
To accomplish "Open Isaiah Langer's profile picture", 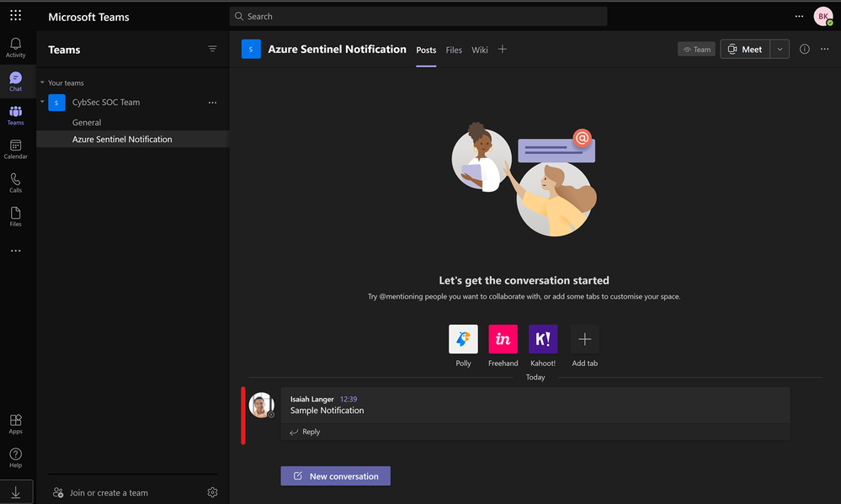I will (262, 405).
